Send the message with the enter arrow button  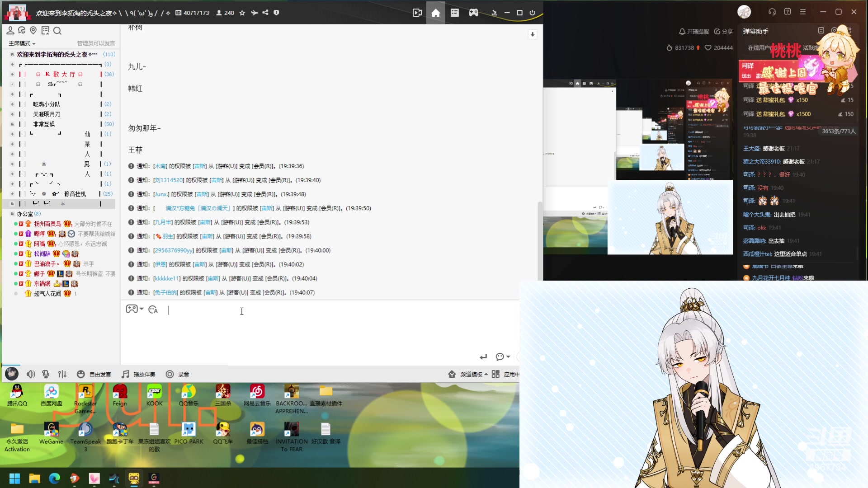tap(483, 357)
